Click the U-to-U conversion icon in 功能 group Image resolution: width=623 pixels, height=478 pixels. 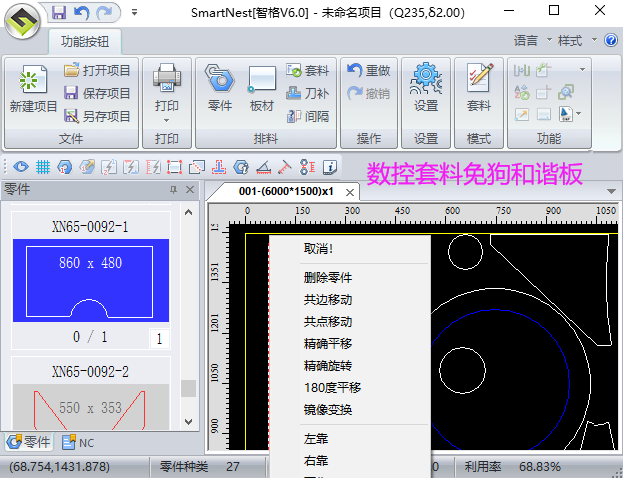coord(522,71)
